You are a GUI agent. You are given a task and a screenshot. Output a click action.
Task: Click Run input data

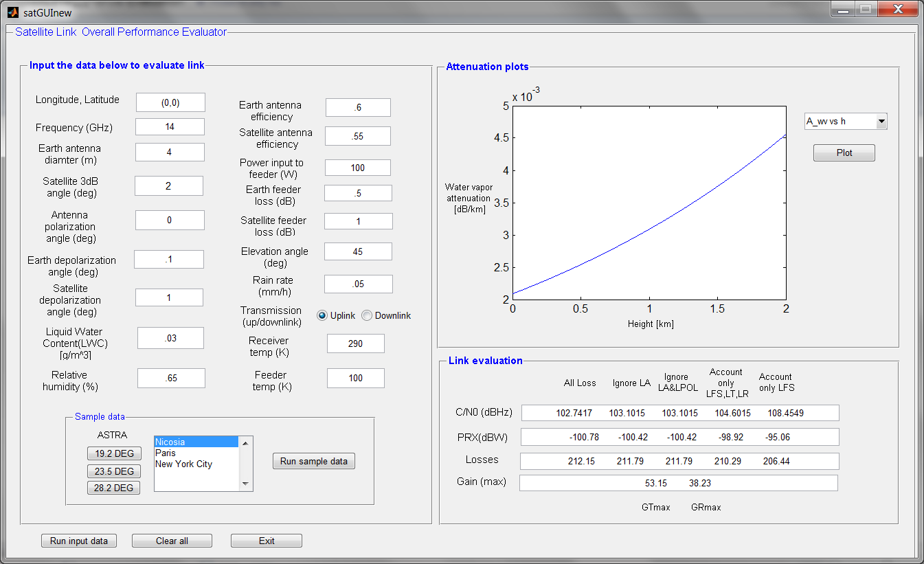tap(78, 541)
